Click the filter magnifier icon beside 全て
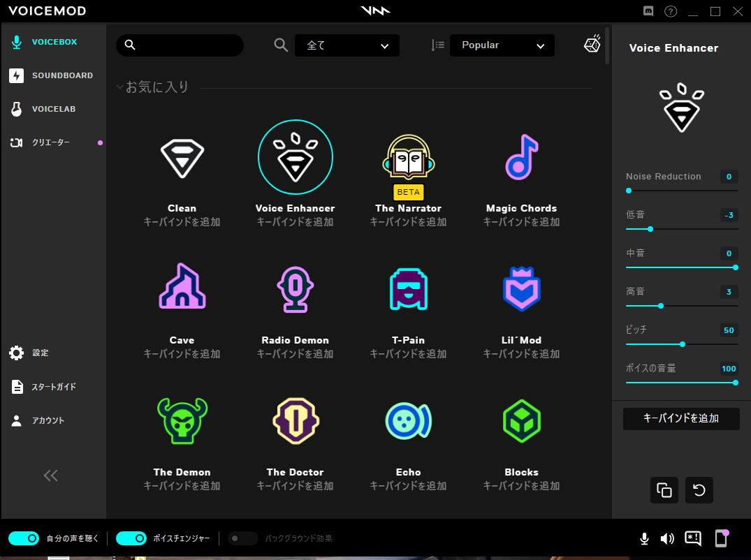The width and height of the screenshot is (751, 560). pos(281,45)
